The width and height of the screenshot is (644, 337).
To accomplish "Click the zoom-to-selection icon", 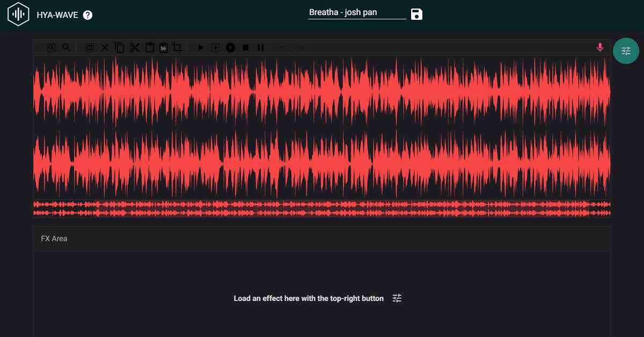I will point(51,48).
